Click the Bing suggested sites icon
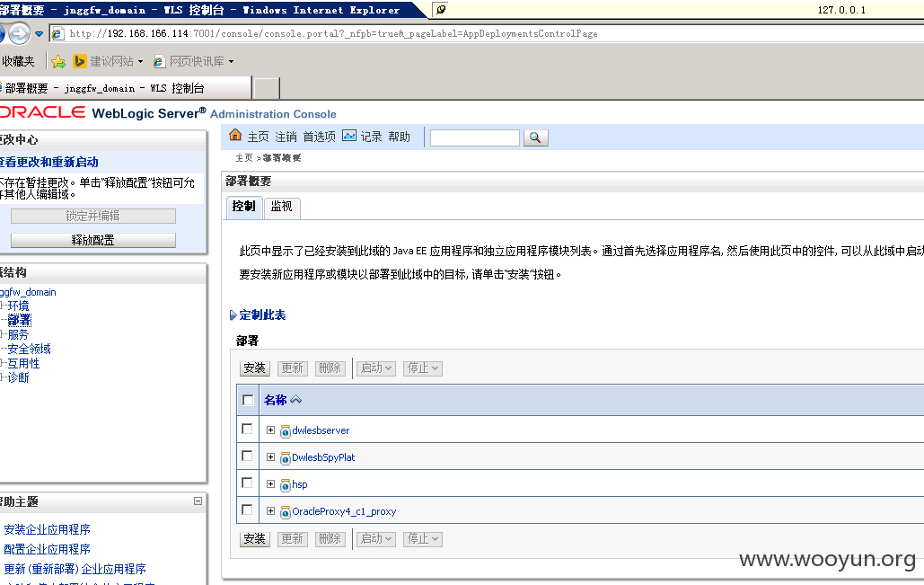 coord(80,61)
